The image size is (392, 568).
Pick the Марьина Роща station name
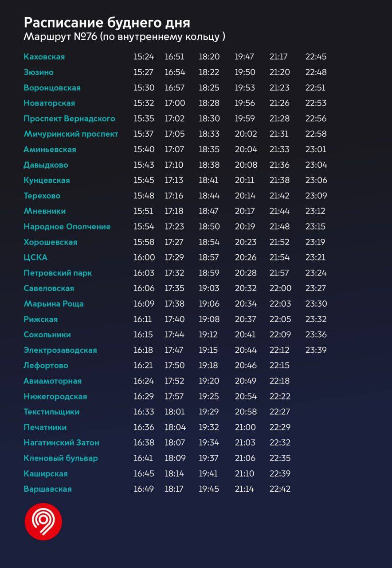(53, 304)
